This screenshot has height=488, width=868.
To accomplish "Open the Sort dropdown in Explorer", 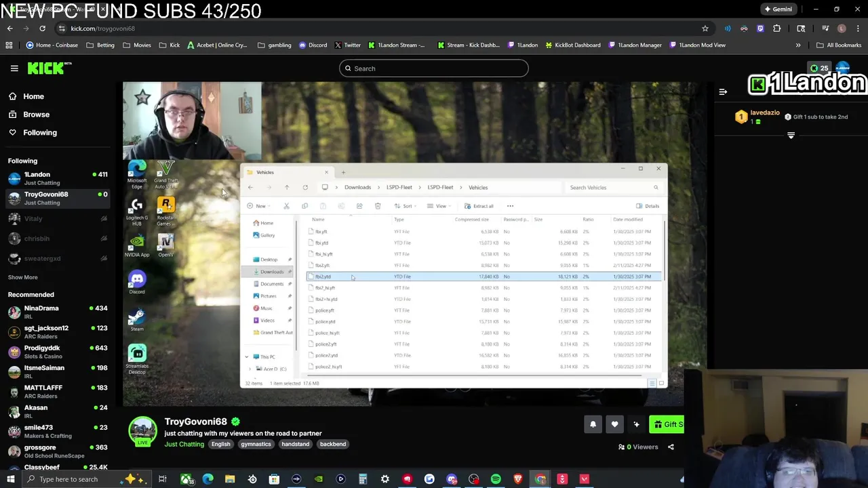I will pos(405,206).
